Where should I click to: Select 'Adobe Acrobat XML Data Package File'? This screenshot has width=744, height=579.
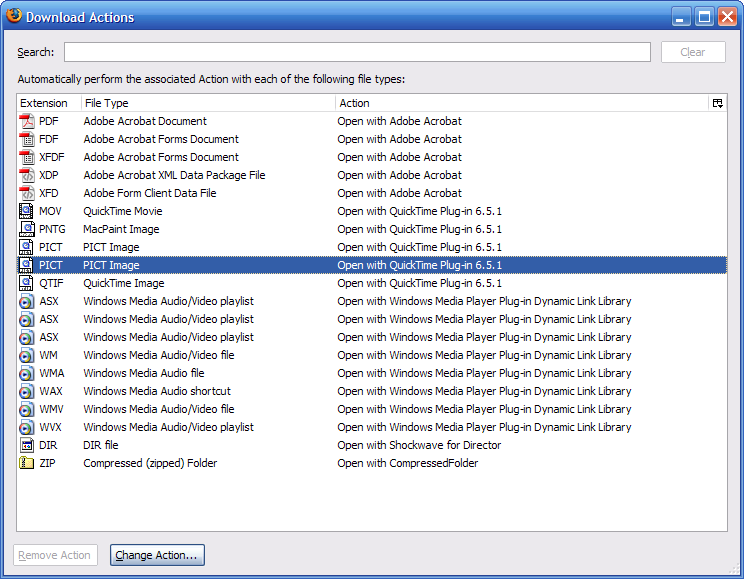tap(174, 175)
